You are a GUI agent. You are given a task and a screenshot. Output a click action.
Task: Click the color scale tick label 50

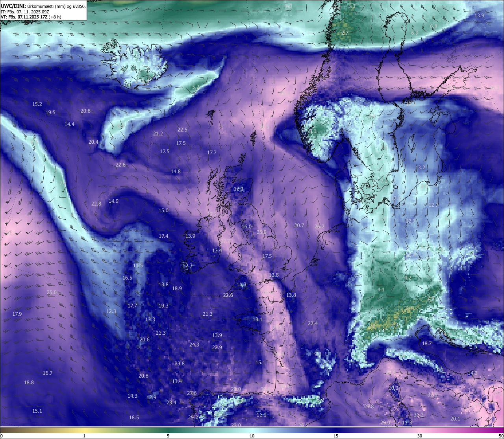[500, 436]
